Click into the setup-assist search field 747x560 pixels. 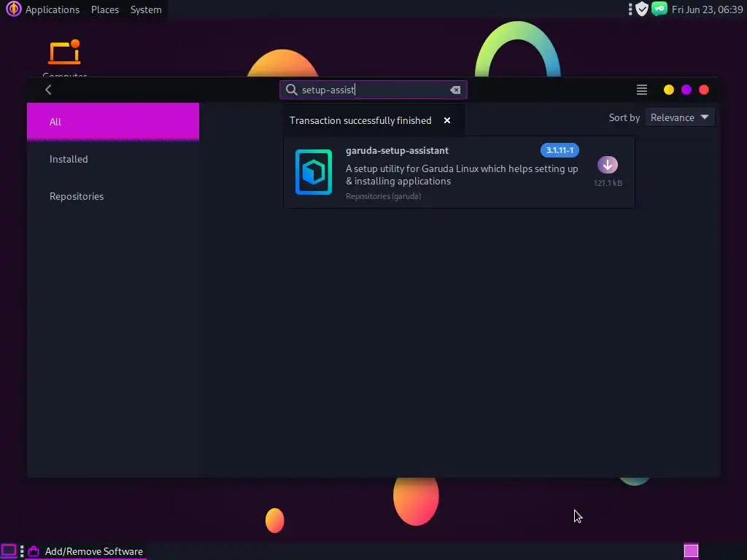(x=373, y=90)
